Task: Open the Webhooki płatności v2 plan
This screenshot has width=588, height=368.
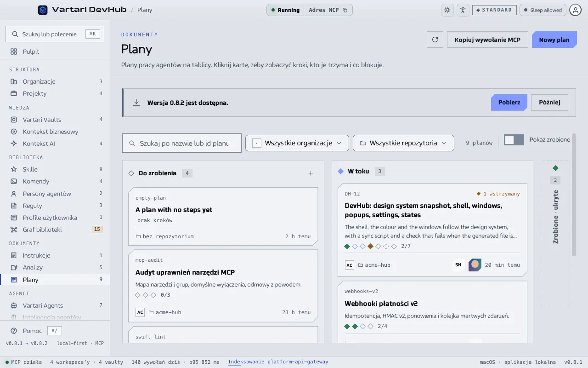Action: 432,313
